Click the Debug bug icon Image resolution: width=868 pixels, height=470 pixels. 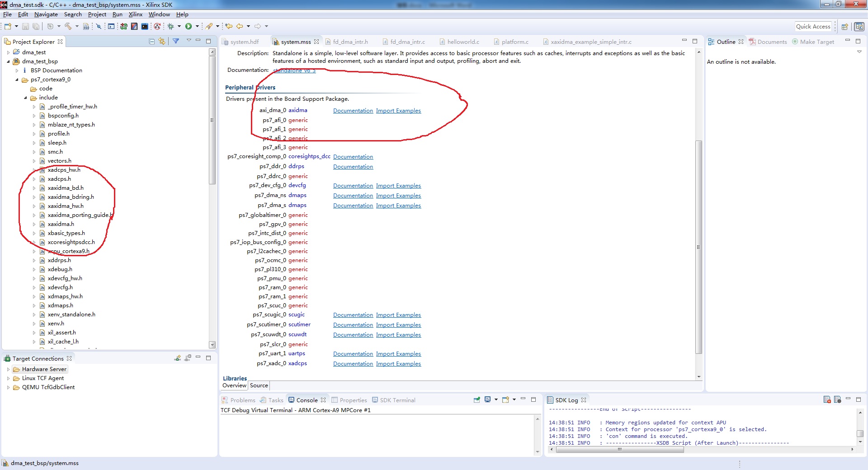pos(171,26)
